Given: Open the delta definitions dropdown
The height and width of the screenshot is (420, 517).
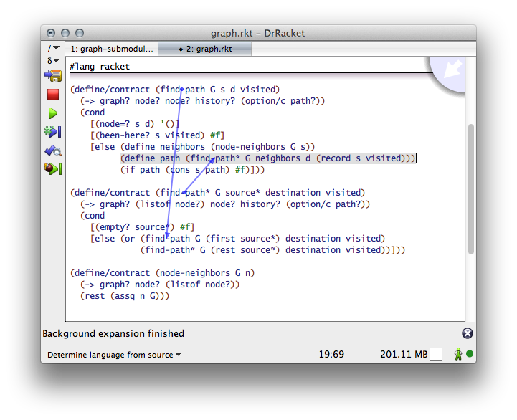Looking at the screenshot, I should (53, 61).
